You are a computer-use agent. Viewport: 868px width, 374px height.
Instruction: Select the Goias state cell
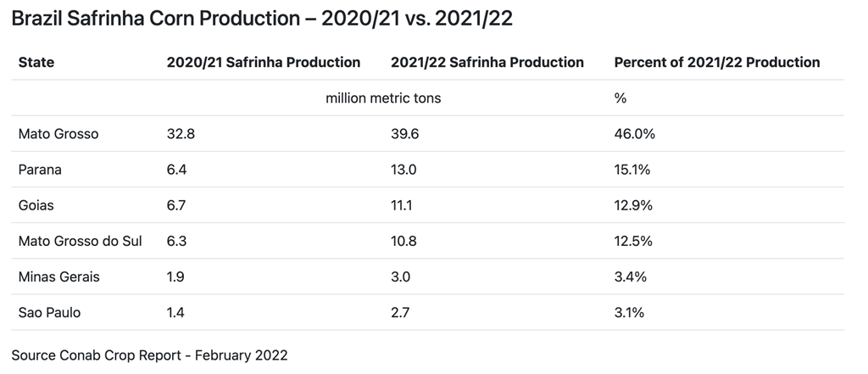[x=36, y=205]
